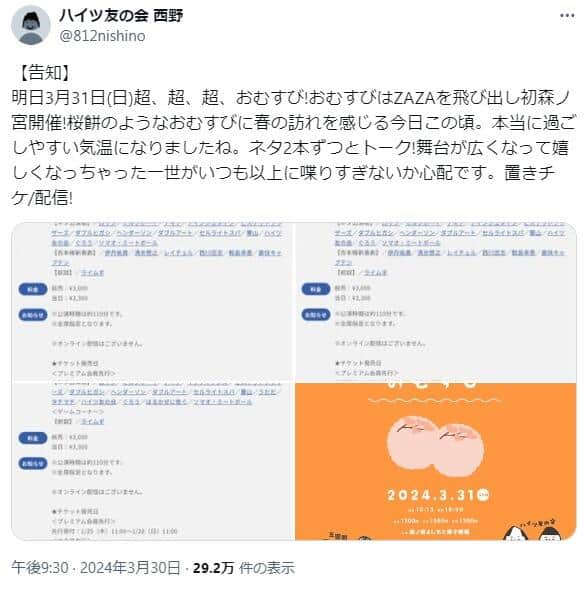Viewport: 584px width, 591px height.
Task: Open the three-dot more options menu
Action: (567, 16)
